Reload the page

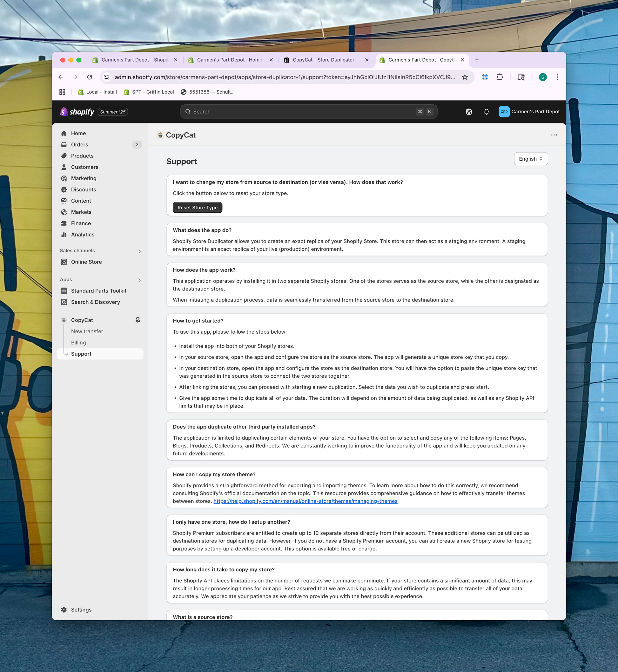(90, 77)
